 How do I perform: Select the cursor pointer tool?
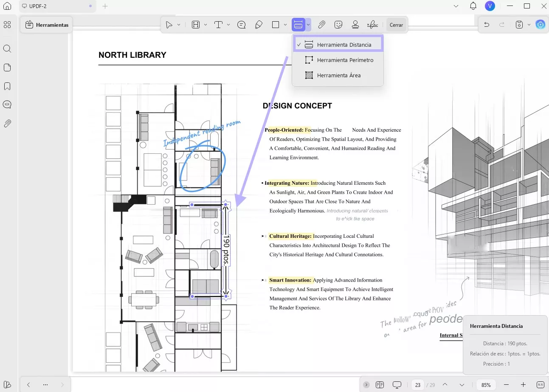[169, 25]
